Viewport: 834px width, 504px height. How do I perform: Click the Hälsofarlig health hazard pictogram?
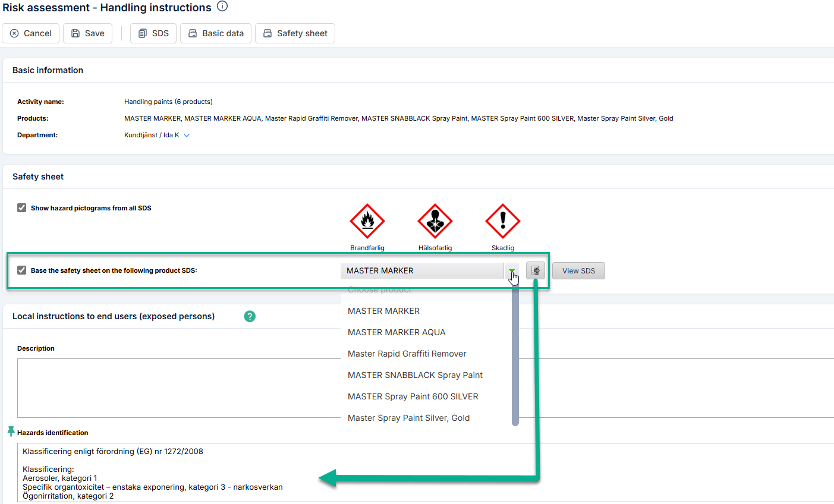(x=435, y=221)
